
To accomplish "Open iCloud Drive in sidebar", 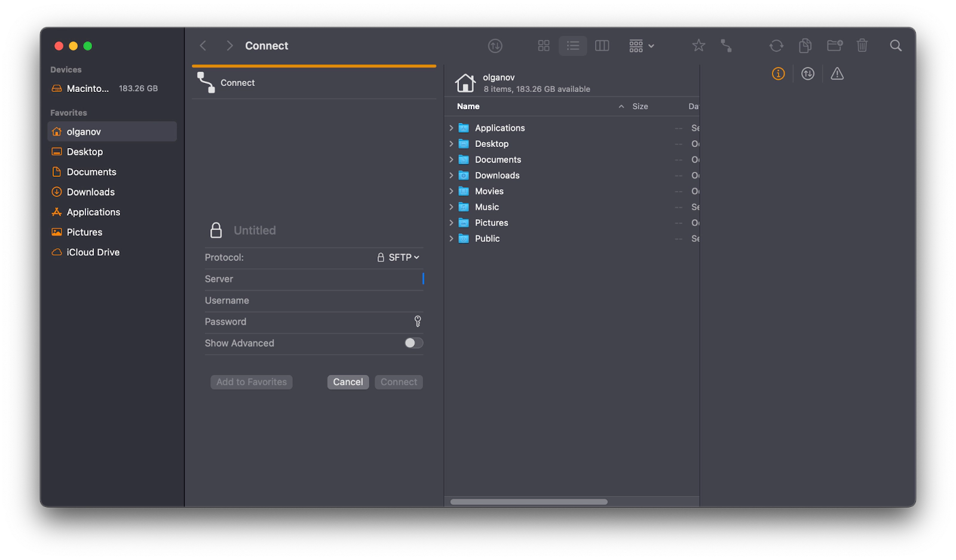I will click(x=112, y=253).
